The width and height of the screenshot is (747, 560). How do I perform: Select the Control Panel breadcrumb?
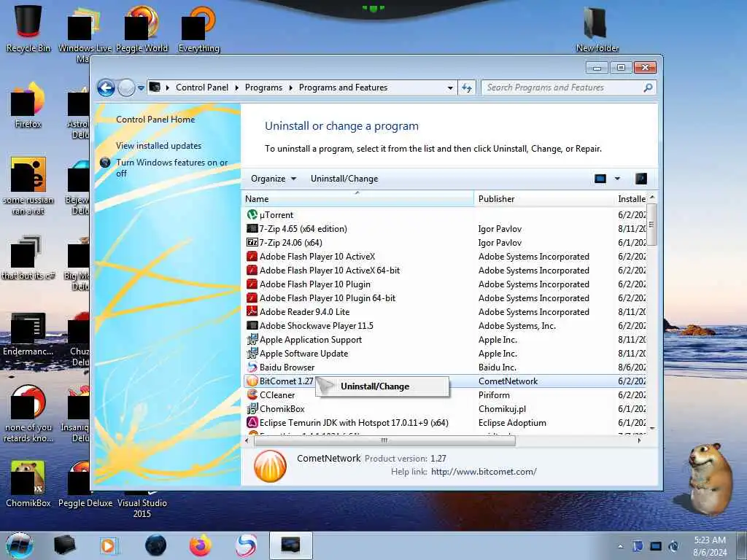point(202,87)
